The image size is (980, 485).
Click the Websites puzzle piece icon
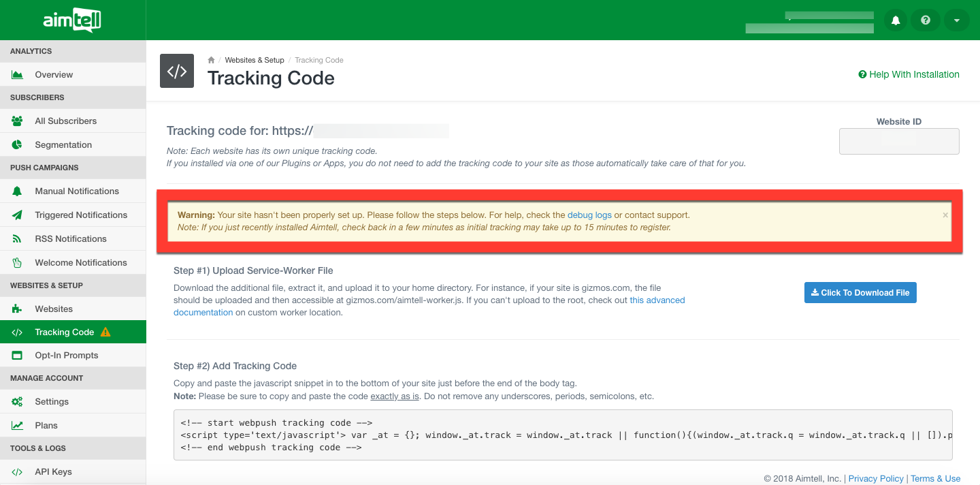tap(18, 309)
